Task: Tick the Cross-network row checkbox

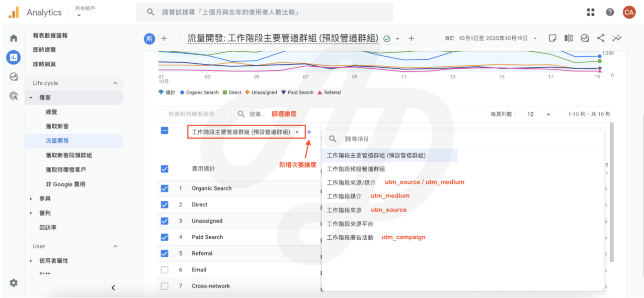Action: pyautogui.click(x=165, y=286)
